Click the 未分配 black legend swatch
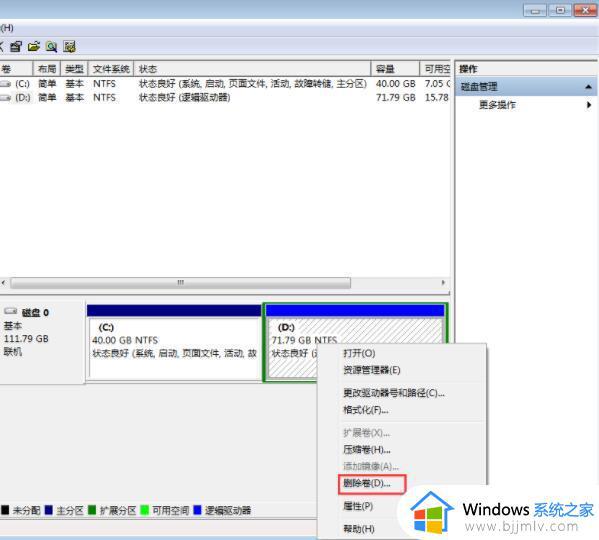Image resolution: width=599 pixels, height=540 pixels. click(5, 510)
